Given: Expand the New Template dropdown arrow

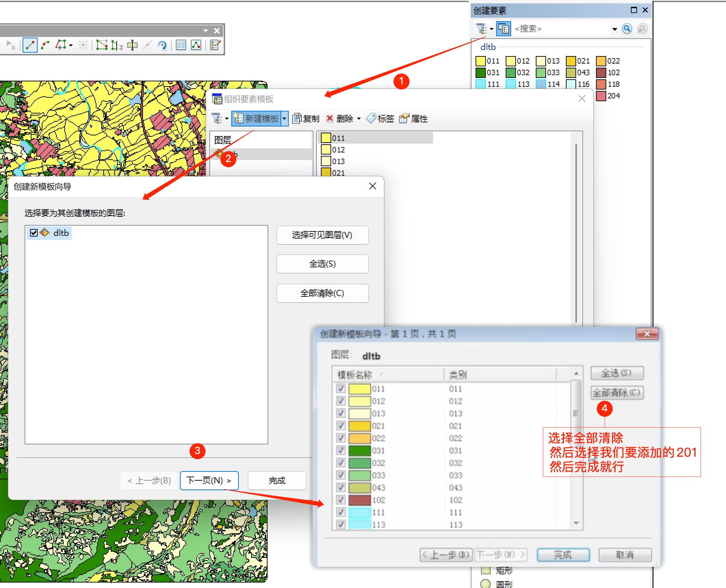Looking at the screenshot, I should click(x=284, y=119).
